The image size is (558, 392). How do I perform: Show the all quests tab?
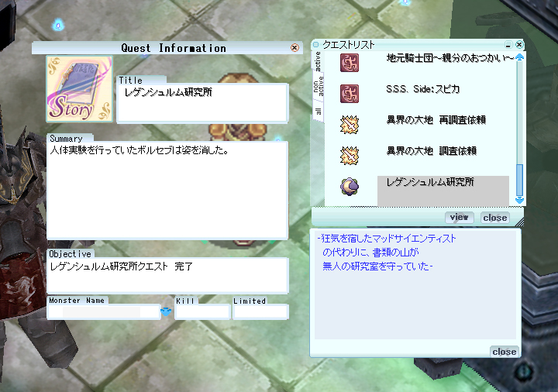[x=319, y=112]
